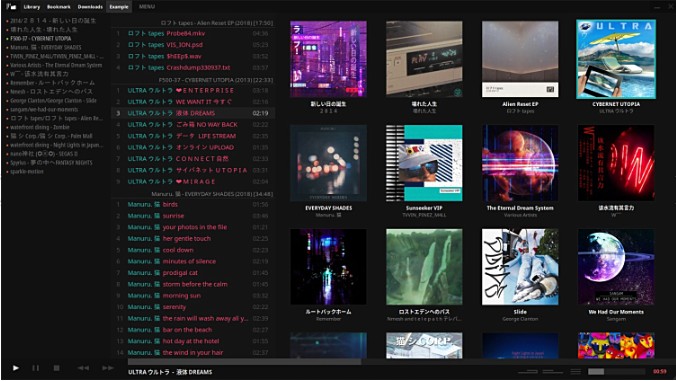Switch to the Downloads tab
The width and height of the screenshot is (676, 381).
click(x=90, y=7)
